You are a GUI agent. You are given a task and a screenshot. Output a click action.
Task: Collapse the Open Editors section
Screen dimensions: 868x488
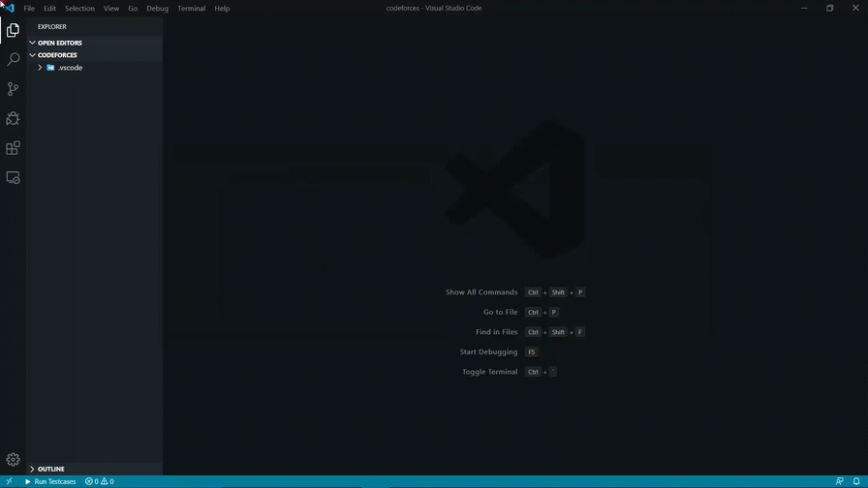[x=32, y=43]
